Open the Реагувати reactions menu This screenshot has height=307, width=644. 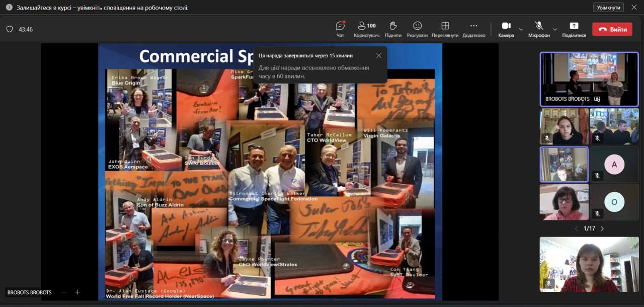point(417,29)
